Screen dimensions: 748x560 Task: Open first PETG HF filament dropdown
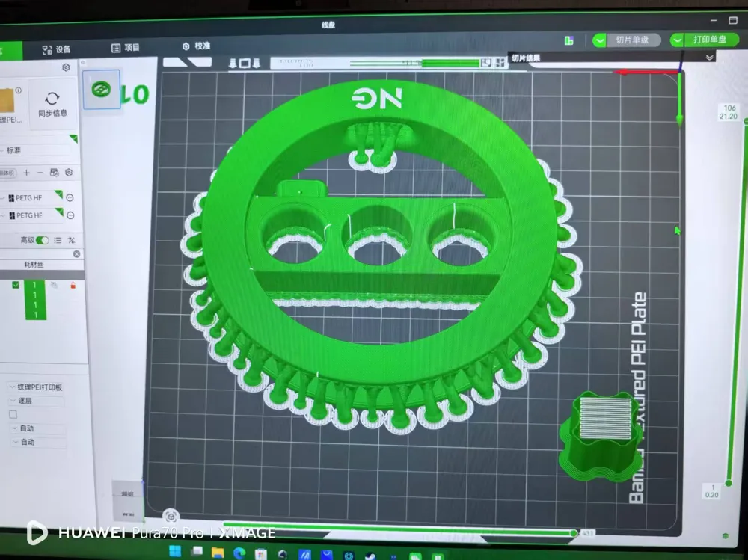(x=31, y=197)
